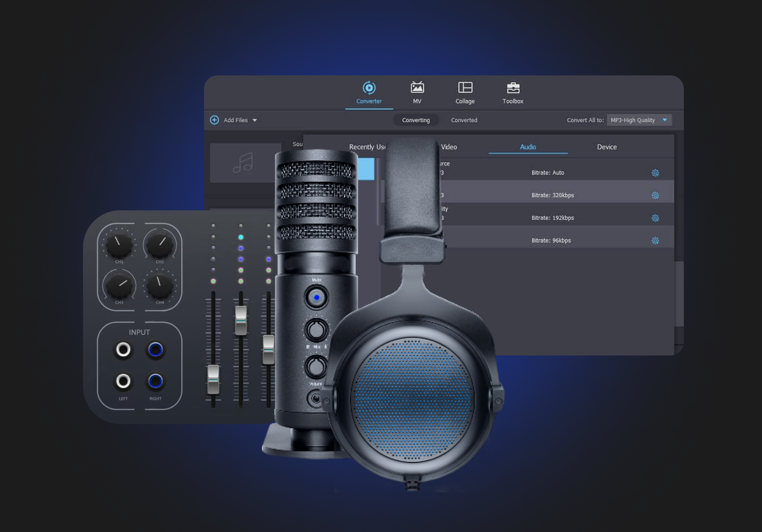
Task: Show the Converted list
Action: (464, 120)
